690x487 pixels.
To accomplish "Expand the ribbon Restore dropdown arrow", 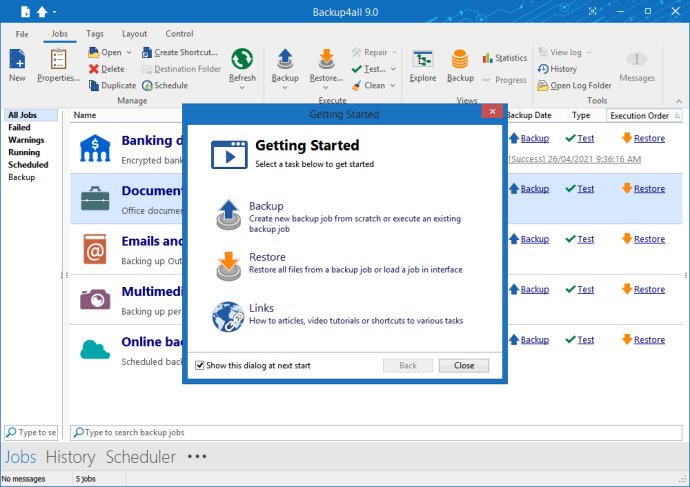I will click(x=326, y=88).
